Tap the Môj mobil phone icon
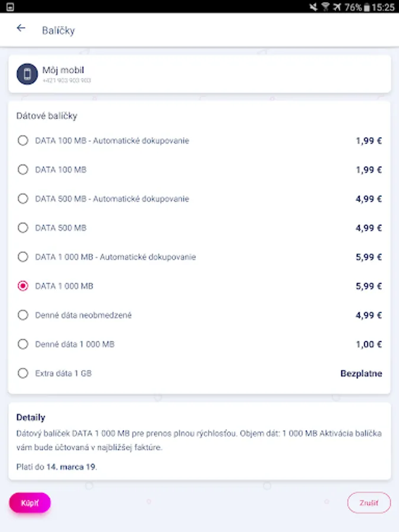Image resolution: width=399 pixels, height=532 pixels. pos(27,74)
